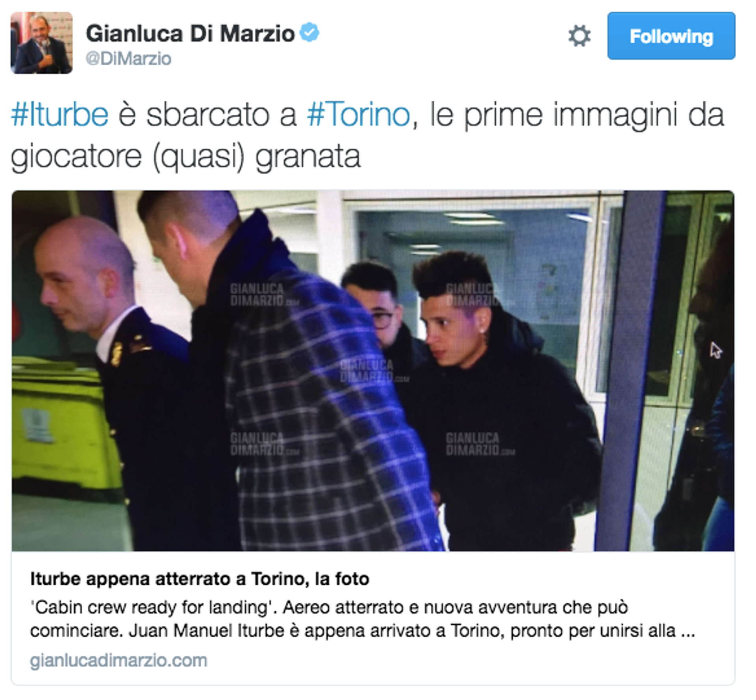
Task: Click the Gianluca Di Marzio display name
Action: click(190, 33)
